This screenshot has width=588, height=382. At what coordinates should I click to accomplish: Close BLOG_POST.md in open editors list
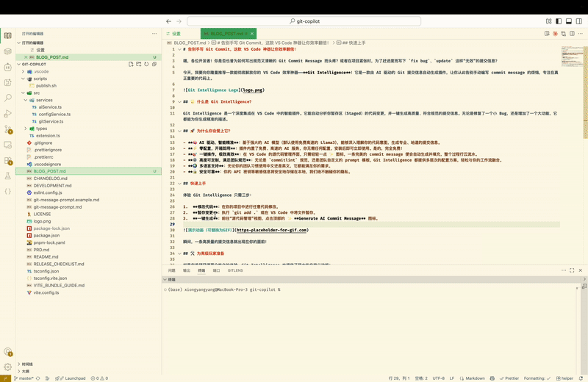(x=26, y=57)
